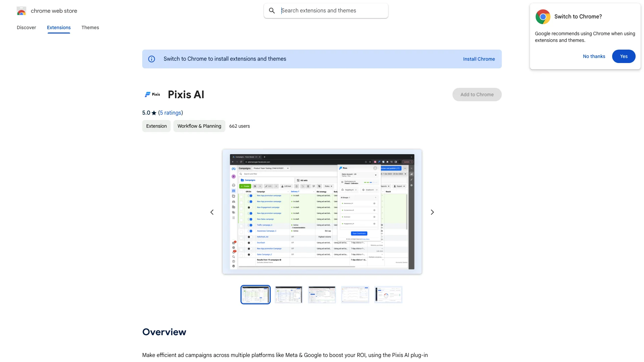The width and height of the screenshot is (644, 362).
Task: Show the next screenshot with right arrow
Action: point(432,212)
